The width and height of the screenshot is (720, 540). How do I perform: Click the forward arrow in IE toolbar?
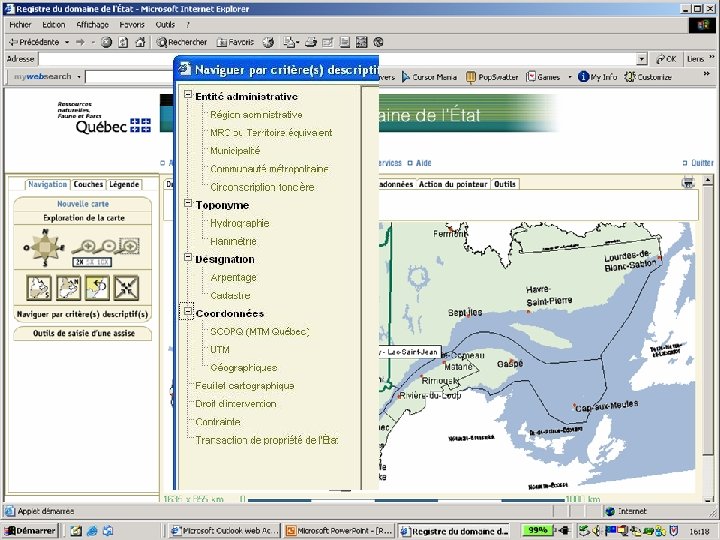(x=80, y=42)
